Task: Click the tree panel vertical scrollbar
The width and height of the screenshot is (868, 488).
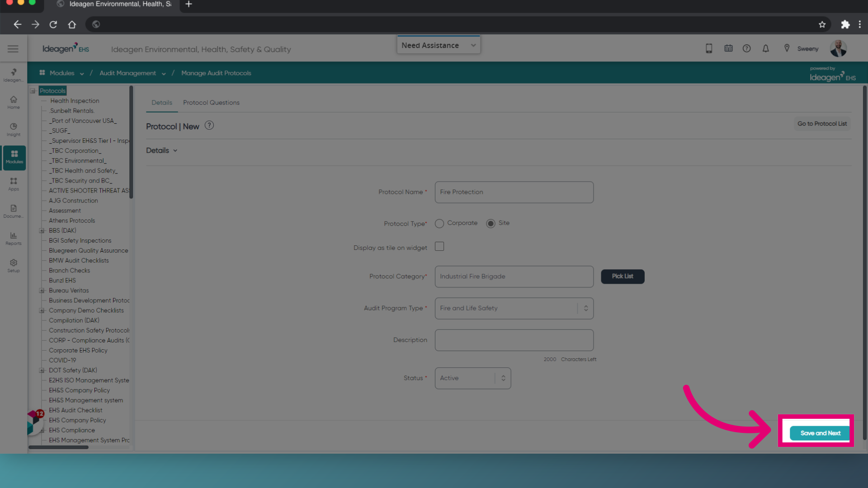Action: pos(131,142)
